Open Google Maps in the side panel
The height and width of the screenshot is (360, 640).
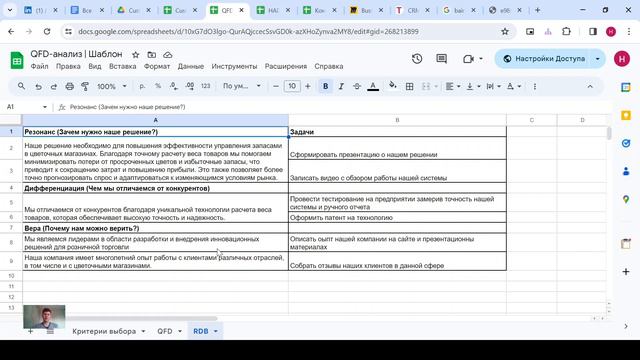tap(626, 199)
